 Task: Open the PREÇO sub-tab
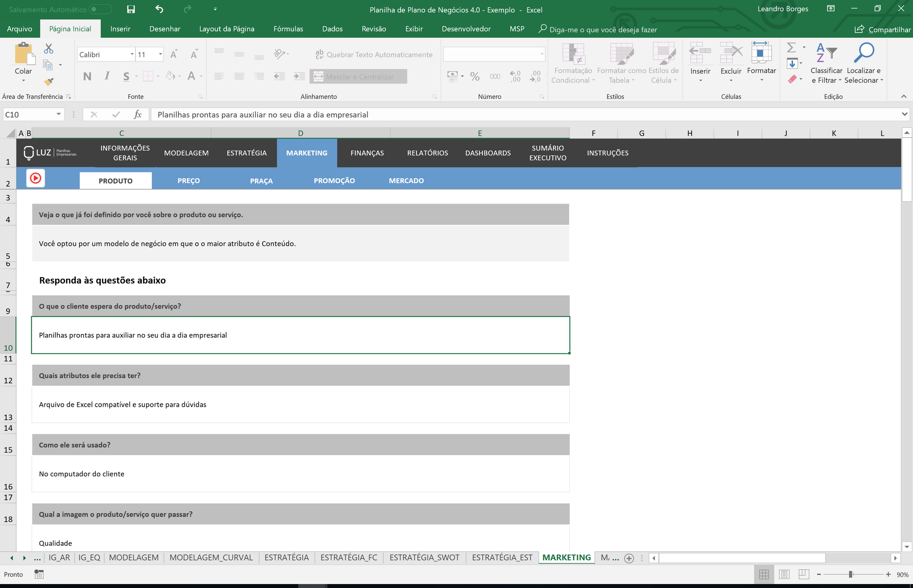(189, 180)
